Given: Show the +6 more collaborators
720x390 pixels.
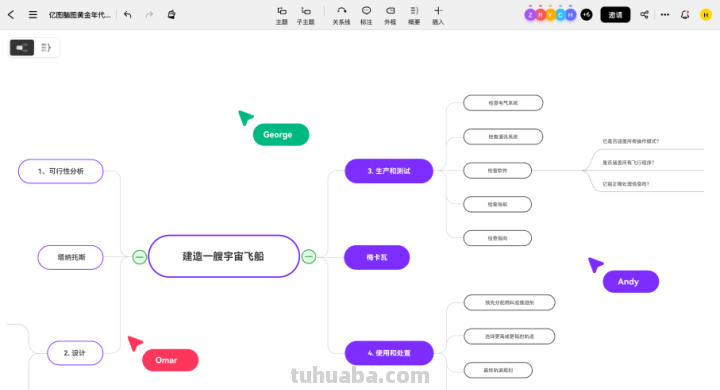Looking at the screenshot, I should coord(586,15).
